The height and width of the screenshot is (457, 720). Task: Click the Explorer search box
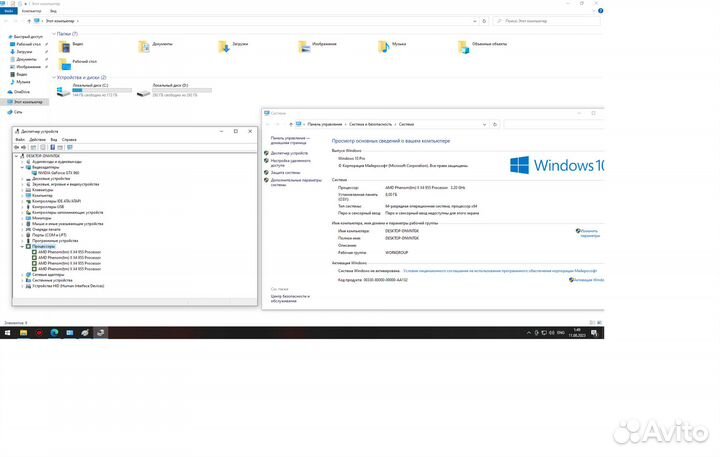click(546, 21)
